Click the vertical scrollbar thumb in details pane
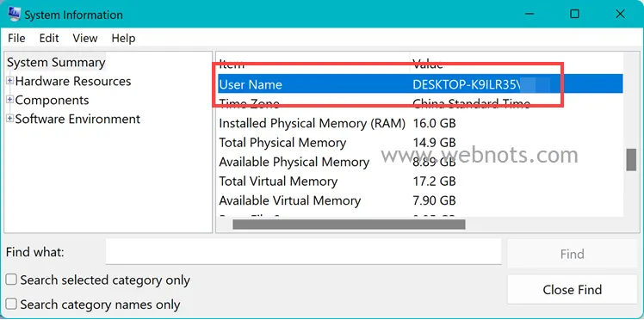This screenshot has height=320, width=644. pos(631,160)
